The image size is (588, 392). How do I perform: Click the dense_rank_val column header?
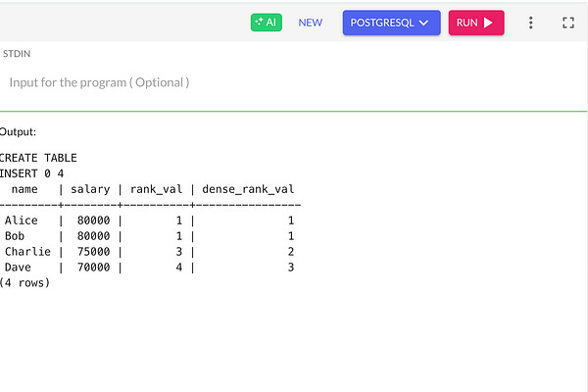pos(248,189)
